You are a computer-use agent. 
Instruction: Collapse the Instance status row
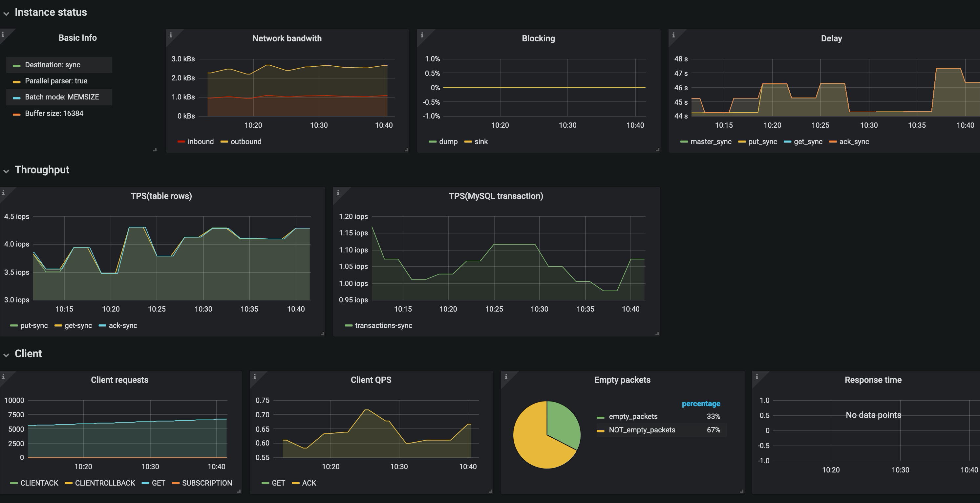[x=7, y=13]
